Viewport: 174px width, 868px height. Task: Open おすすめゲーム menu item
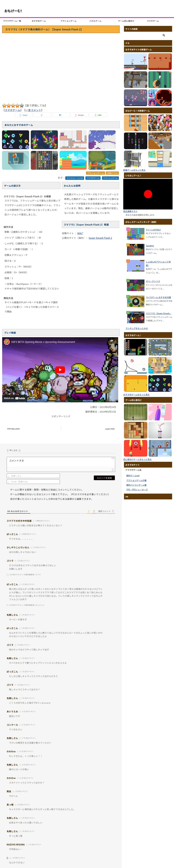click(39, 21)
